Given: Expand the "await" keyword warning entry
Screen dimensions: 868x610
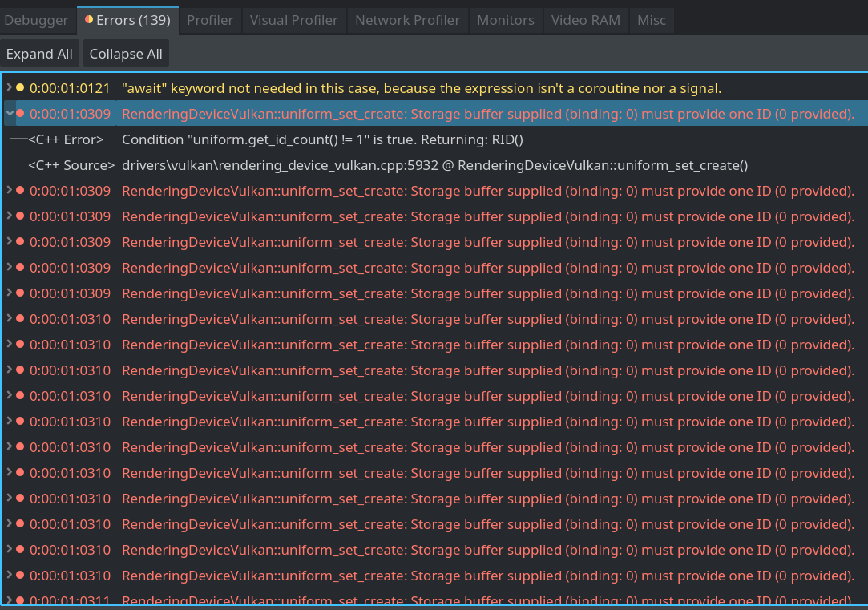Looking at the screenshot, I should [x=7, y=88].
